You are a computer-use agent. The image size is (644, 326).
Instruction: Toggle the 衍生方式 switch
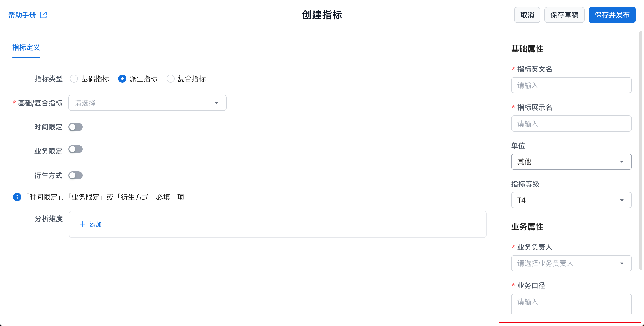pyautogui.click(x=75, y=175)
